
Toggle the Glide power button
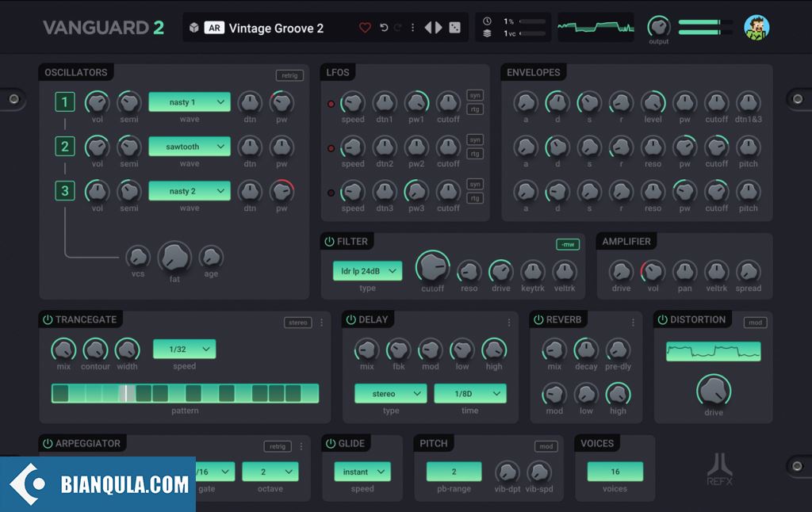click(x=331, y=443)
